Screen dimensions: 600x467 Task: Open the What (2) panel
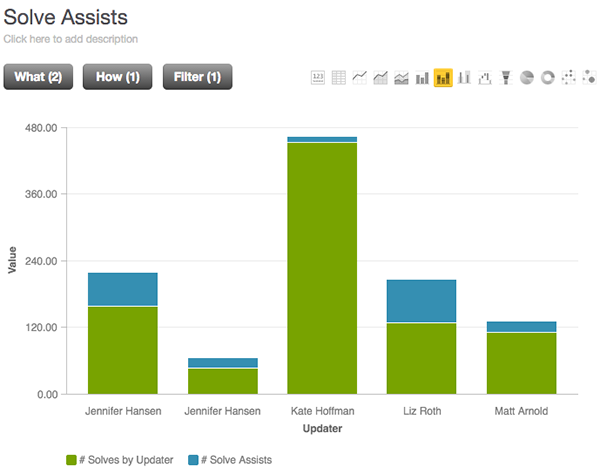(39, 77)
